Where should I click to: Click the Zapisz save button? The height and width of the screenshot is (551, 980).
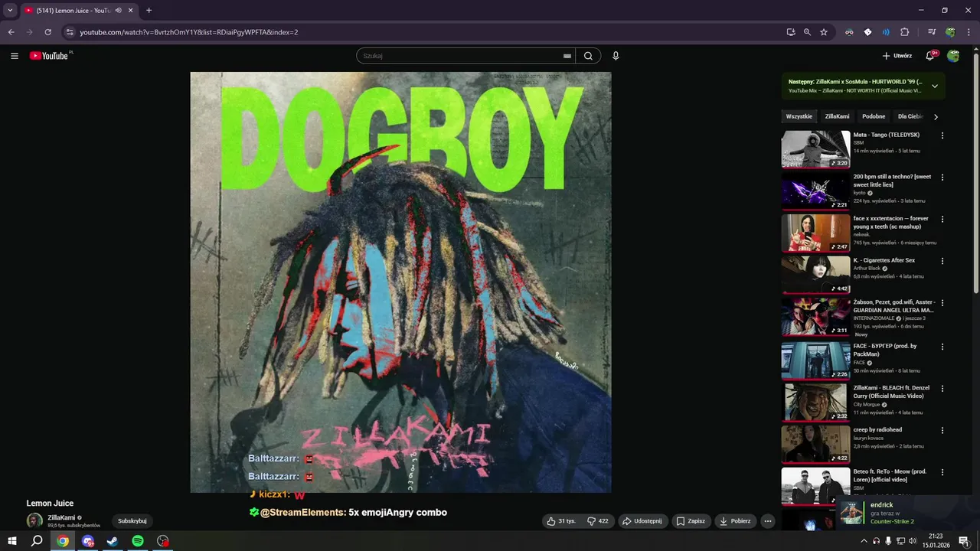pos(691,521)
